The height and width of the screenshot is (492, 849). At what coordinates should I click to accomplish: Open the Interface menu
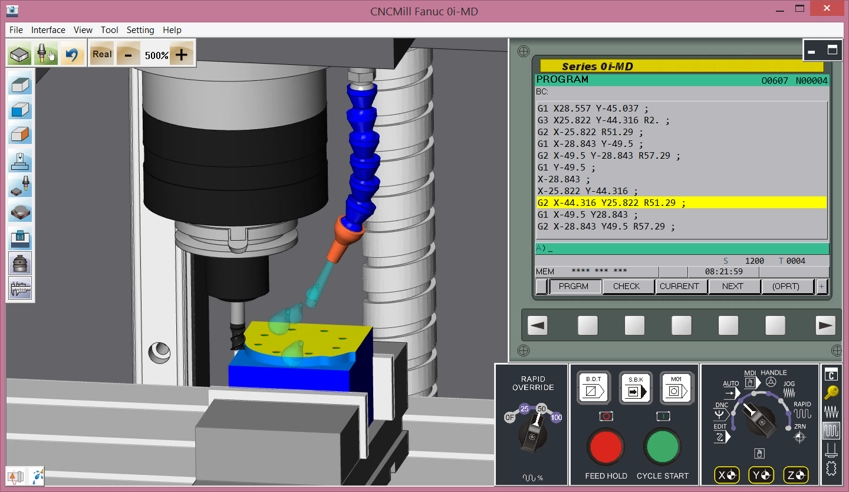[48, 30]
